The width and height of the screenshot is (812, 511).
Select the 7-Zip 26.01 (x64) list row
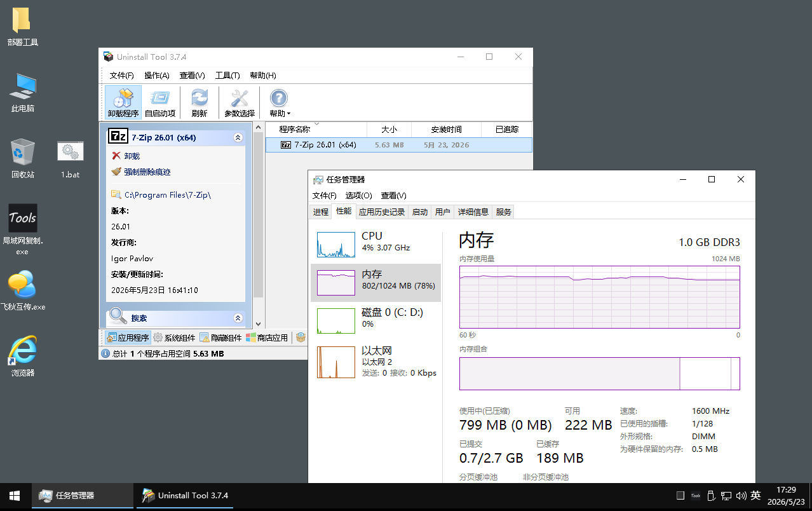coord(398,144)
